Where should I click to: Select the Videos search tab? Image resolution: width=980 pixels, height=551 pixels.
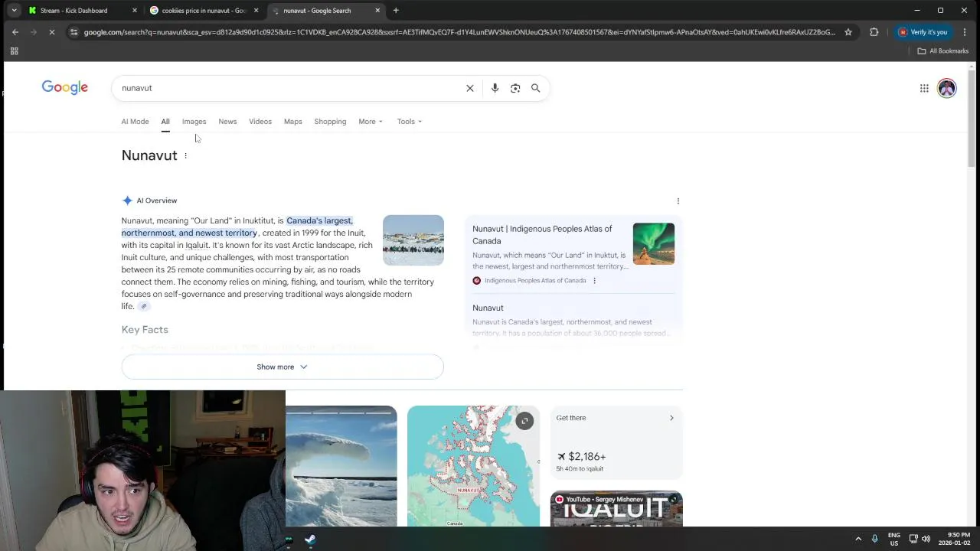(x=260, y=122)
